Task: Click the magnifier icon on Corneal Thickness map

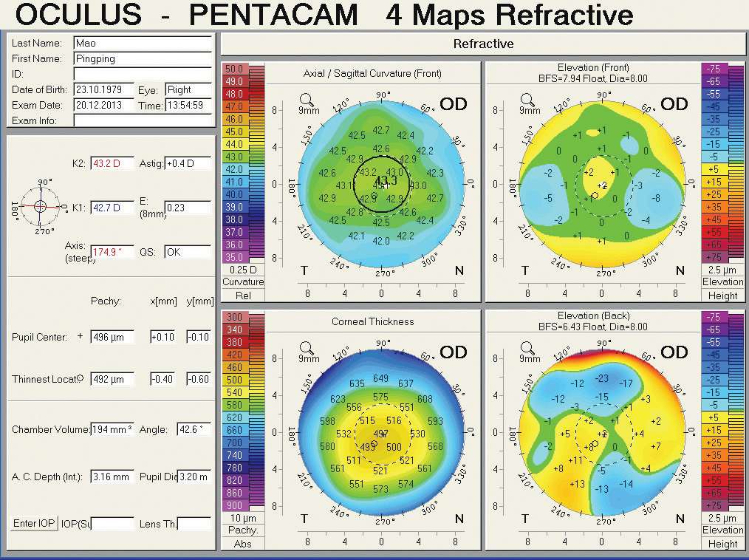Action: tap(305, 347)
